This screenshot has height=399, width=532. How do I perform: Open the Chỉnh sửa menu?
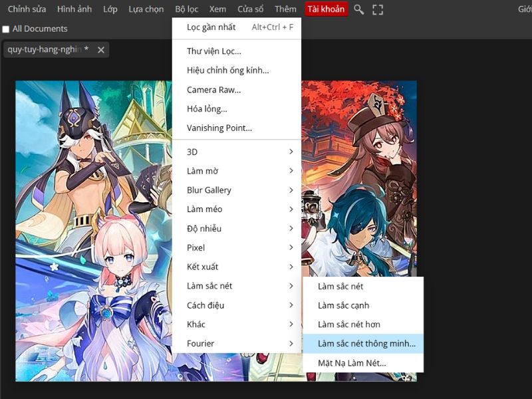coord(27,9)
